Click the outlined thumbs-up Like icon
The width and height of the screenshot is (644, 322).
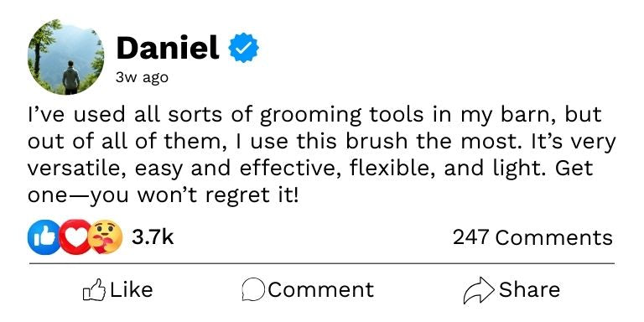(94, 290)
